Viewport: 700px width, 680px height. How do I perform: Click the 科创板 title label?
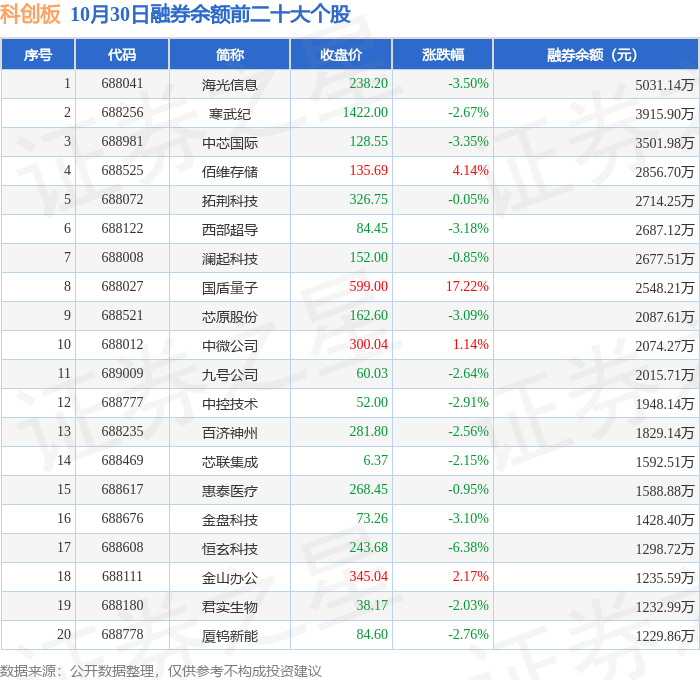click(30, 14)
